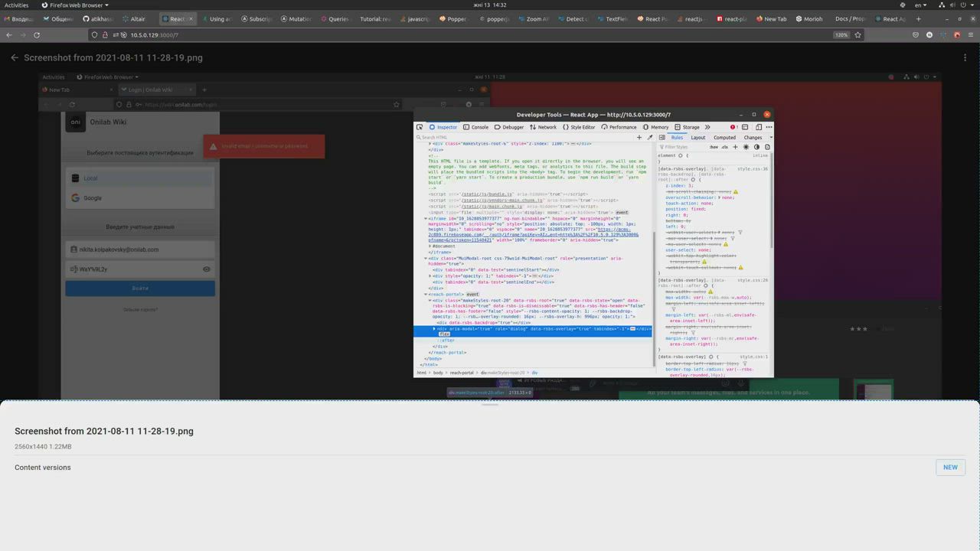The image size is (980, 551).
Task: Go back using the app's left arrow
Action: (x=15, y=57)
